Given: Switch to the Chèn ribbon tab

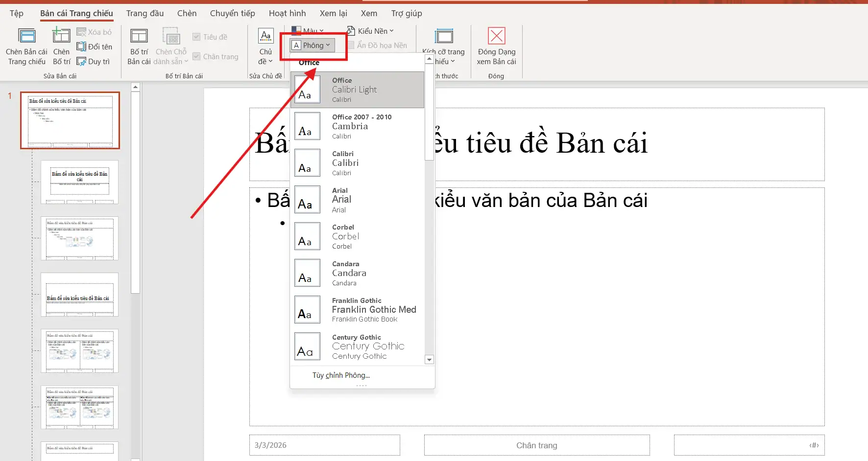Looking at the screenshot, I should (x=186, y=13).
